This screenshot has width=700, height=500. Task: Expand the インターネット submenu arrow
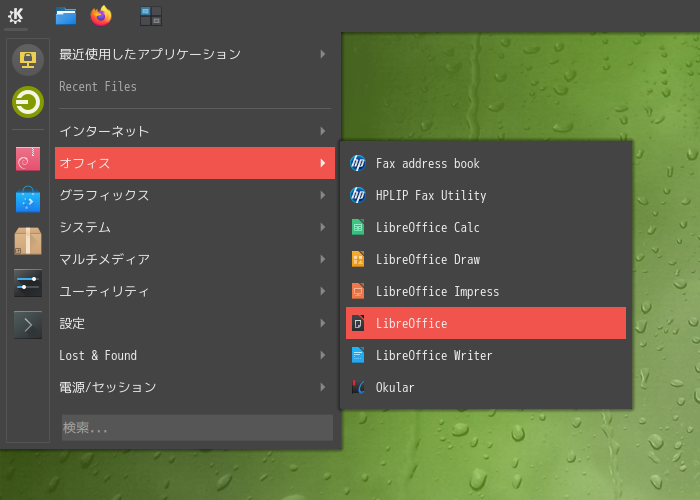tap(322, 131)
